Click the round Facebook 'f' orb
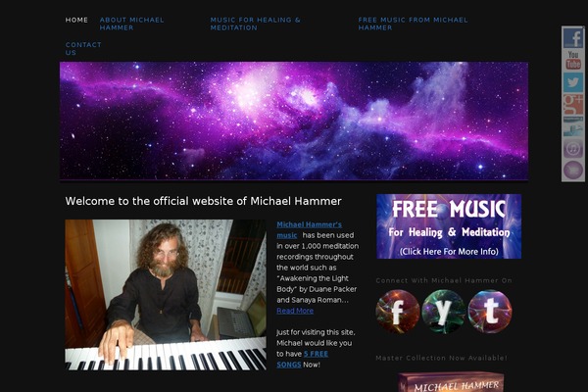588x392 pixels. 398,312
